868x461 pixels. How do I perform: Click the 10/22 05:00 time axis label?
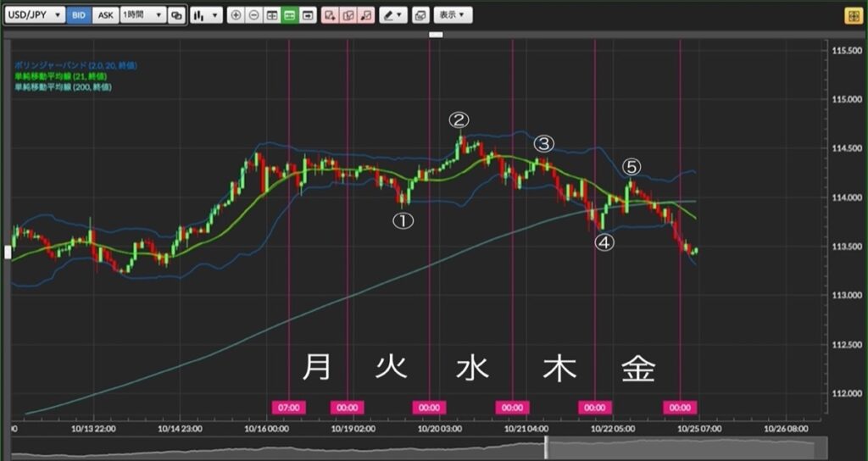coord(613,428)
